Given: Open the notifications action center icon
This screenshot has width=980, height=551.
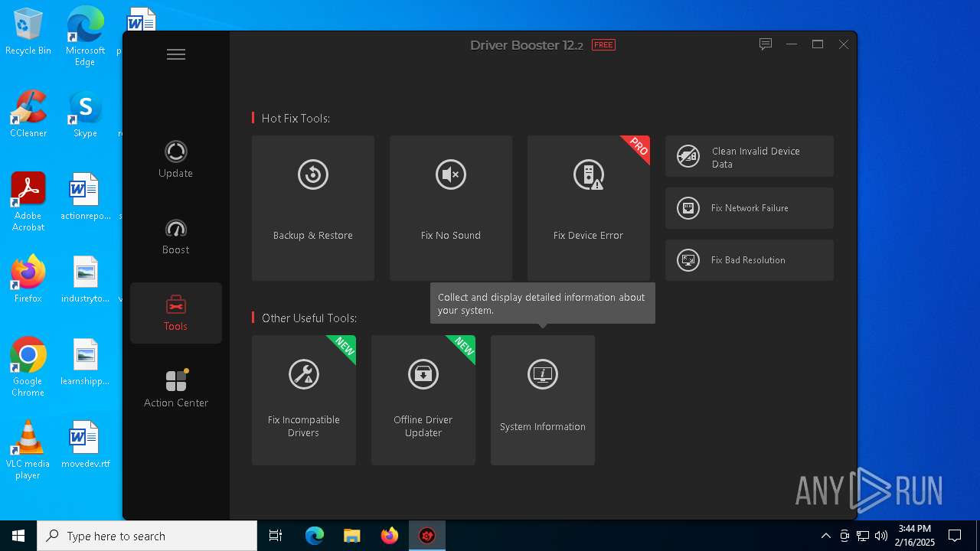Looking at the screenshot, I should pos(955,536).
